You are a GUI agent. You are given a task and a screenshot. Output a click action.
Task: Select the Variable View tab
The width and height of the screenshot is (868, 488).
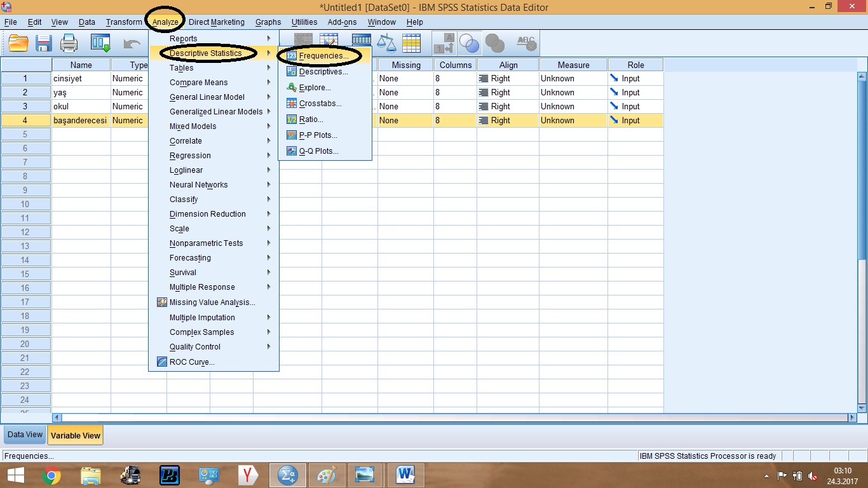point(76,435)
